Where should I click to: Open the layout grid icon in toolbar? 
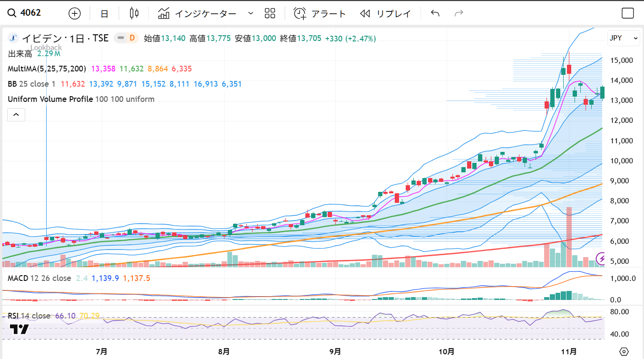pos(270,13)
